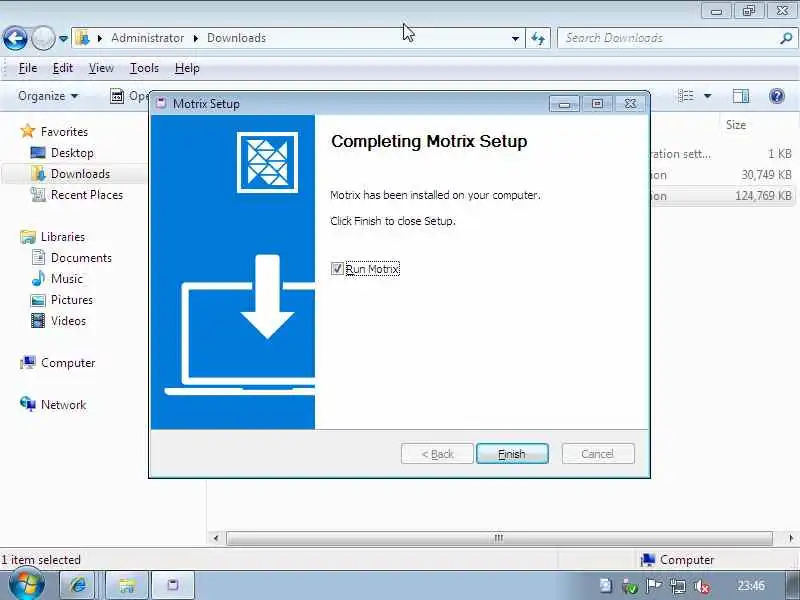800x600 pixels.
Task: Click the Size column header
Action: (736, 124)
